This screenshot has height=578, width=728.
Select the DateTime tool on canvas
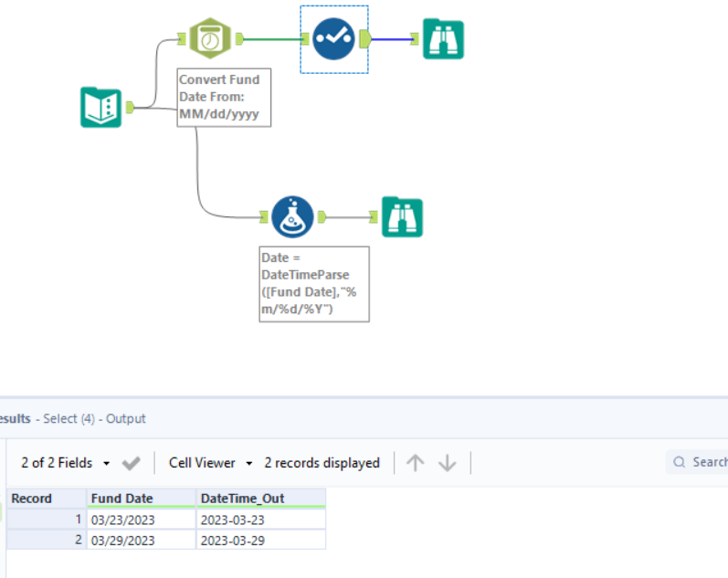(x=210, y=38)
